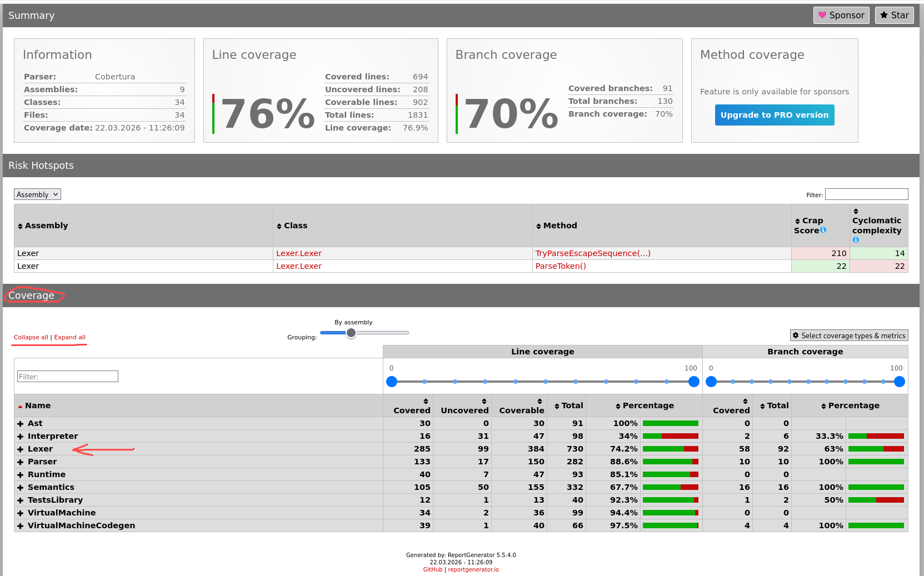Open the Assembly filter dropdown

tap(37, 194)
